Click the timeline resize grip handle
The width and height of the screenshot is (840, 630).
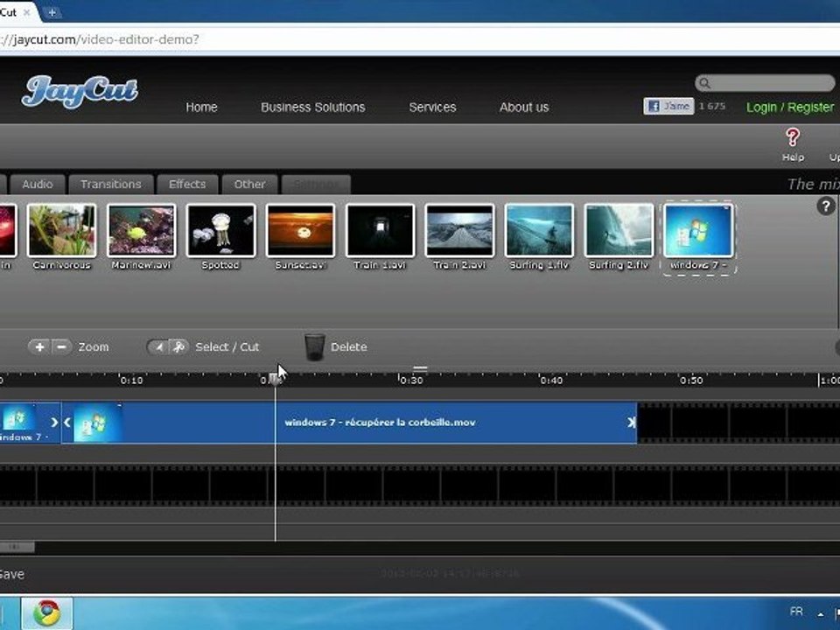click(x=421, y=368)
